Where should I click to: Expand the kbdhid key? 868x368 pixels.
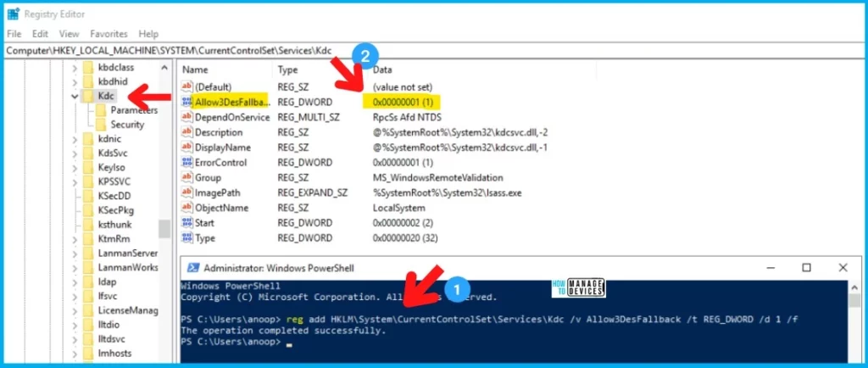coord(75,82)
